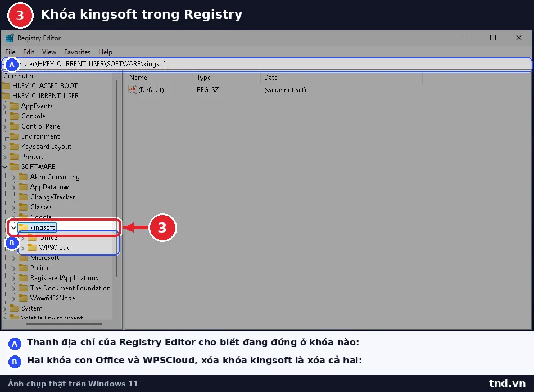534x392 pixels.
Task: Minimize the Registry Editor window
Action: pyautogui.click(x=468, y=38)
